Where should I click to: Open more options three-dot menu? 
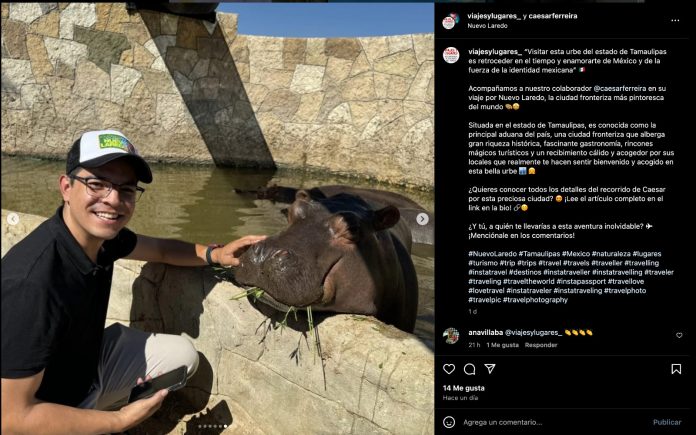click(677, 20)
